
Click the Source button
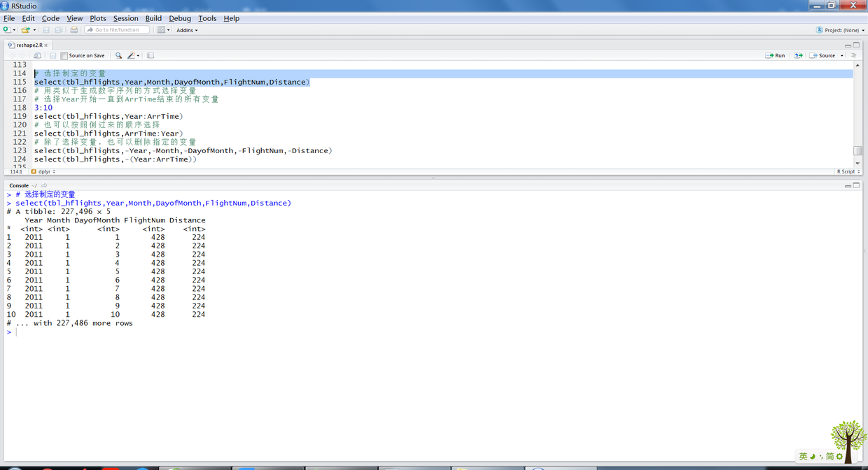(x=822, y=55)
